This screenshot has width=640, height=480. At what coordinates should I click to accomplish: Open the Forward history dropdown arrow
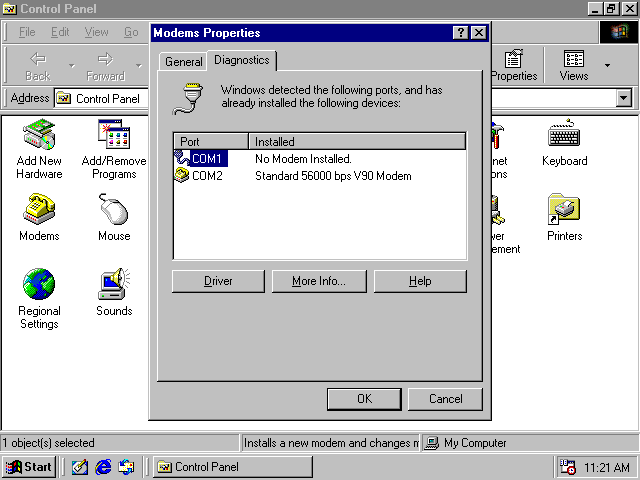point(139,66)
